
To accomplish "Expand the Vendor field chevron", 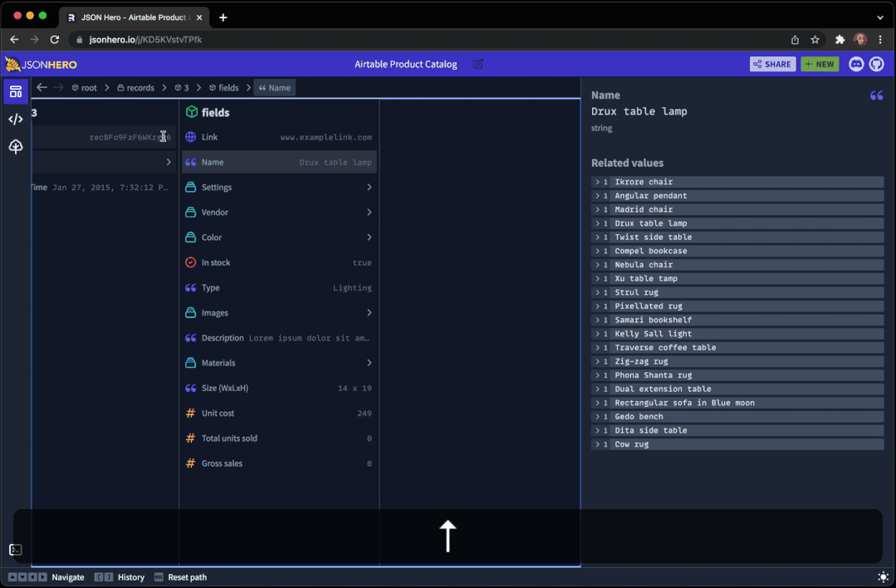I will [x=369, y=212].
